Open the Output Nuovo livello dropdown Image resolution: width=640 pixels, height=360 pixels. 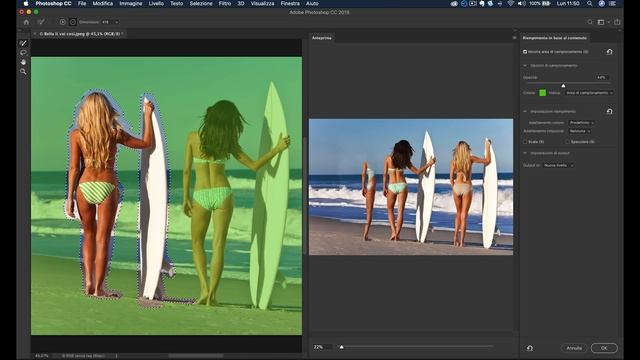click(x=558, y=165)
